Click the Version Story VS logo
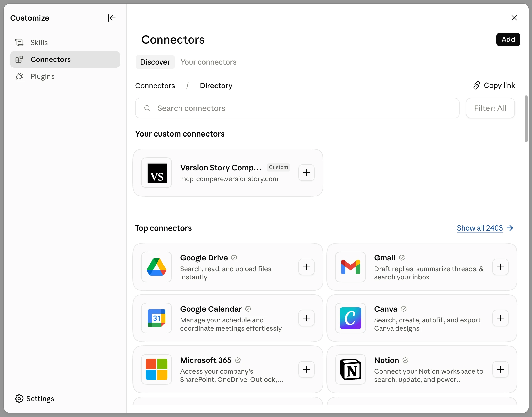The width and height of the screenshot is (532, 417). (157, 173)
